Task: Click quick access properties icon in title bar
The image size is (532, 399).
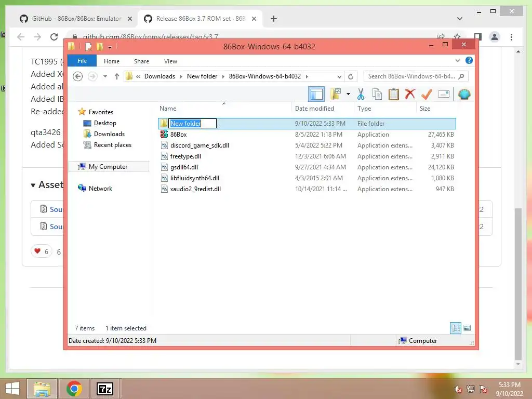Action: coord(88,46)
